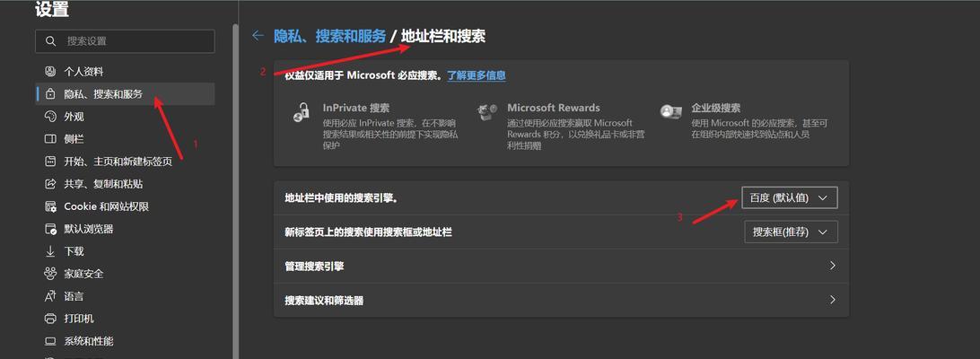Click the 家庭安全 family icon
The width and height of the screenshot is (980, 359).
50,274
